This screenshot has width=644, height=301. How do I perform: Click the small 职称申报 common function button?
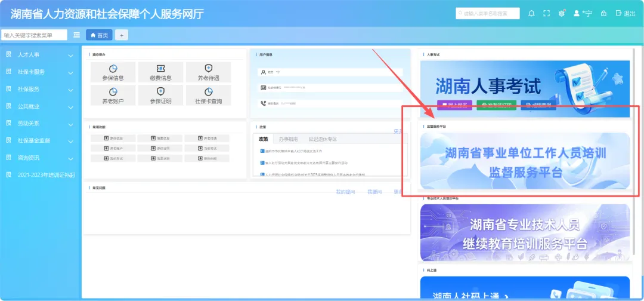pyautogui.click(x=207, y=158)
